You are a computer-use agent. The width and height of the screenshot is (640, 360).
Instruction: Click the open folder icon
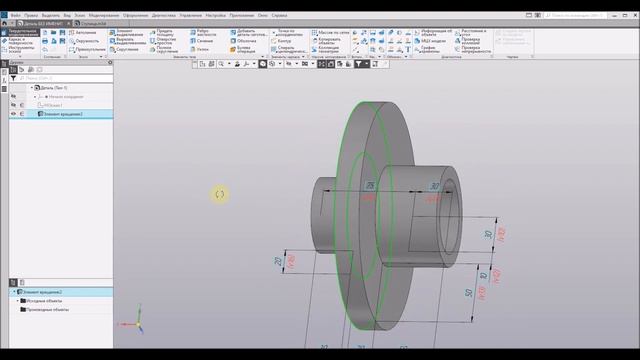[x=53, y=32]
